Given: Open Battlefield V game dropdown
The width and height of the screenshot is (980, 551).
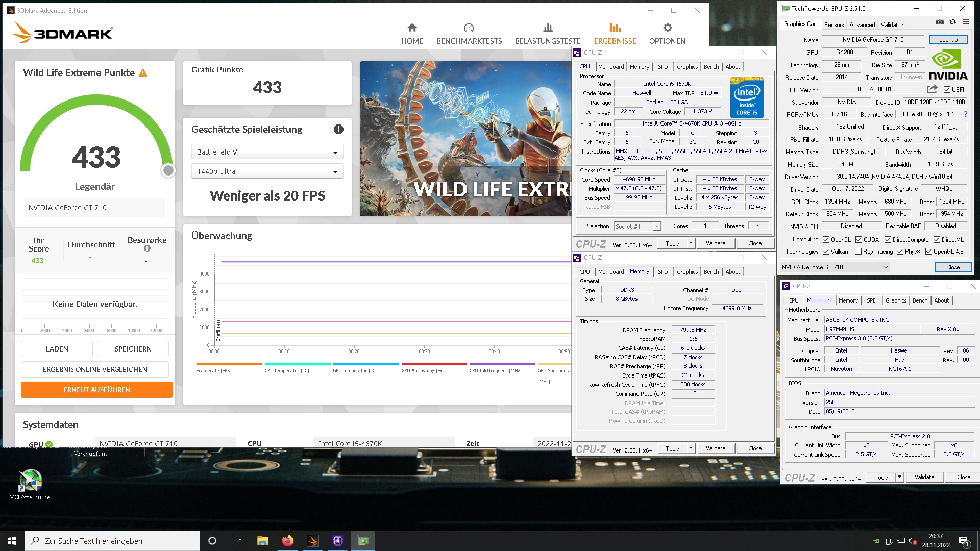Looking at the screenshot, I should (267, 152).
